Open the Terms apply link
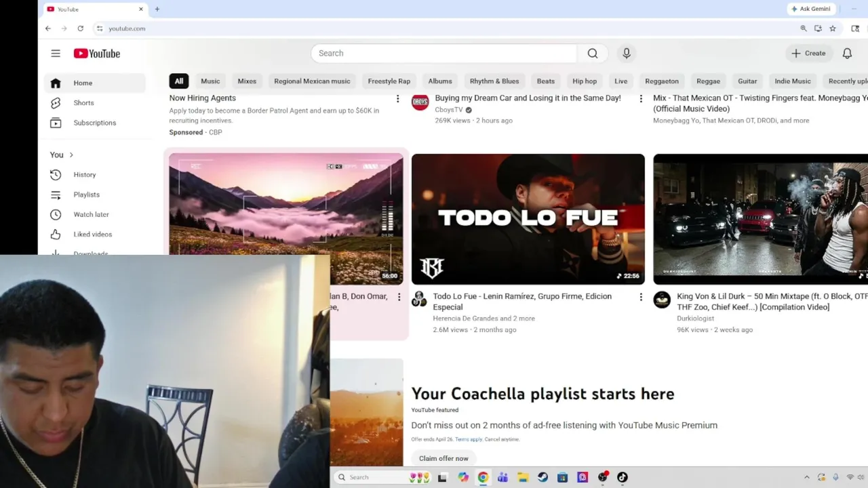The width and height of the screenshot is (868, 488). coord(469,439)
